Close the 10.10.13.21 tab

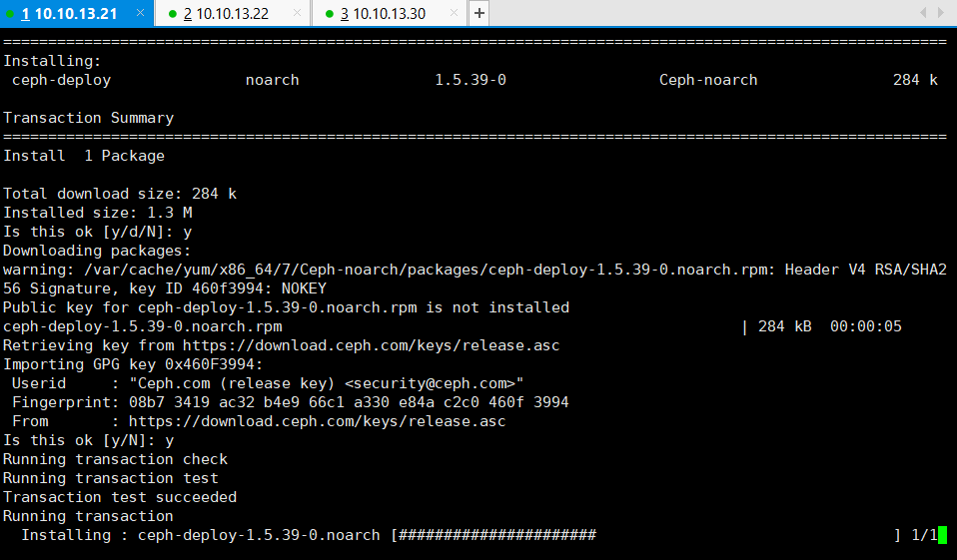pos(141,13)
